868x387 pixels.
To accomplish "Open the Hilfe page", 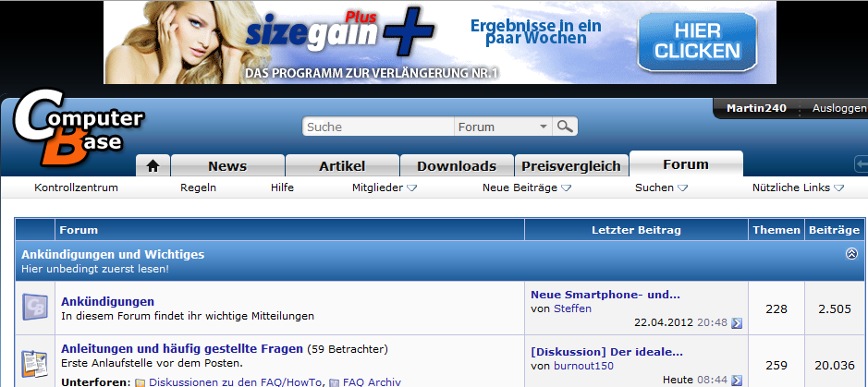I will point(282,187).
